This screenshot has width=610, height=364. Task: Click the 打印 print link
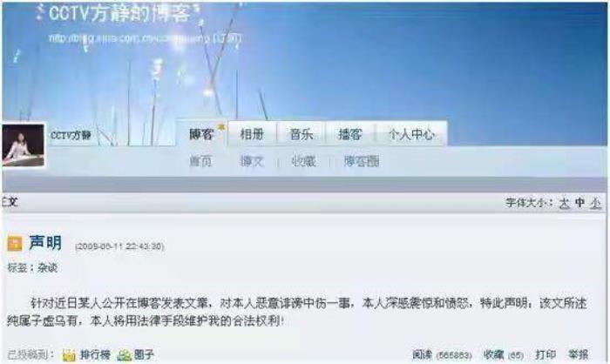click(x=546, y=354)
